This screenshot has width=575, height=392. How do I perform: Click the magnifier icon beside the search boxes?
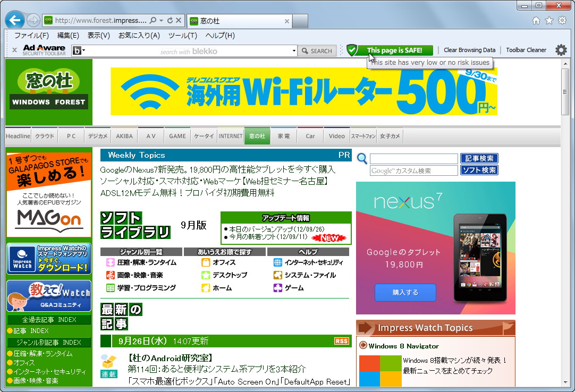pos(362,158)
